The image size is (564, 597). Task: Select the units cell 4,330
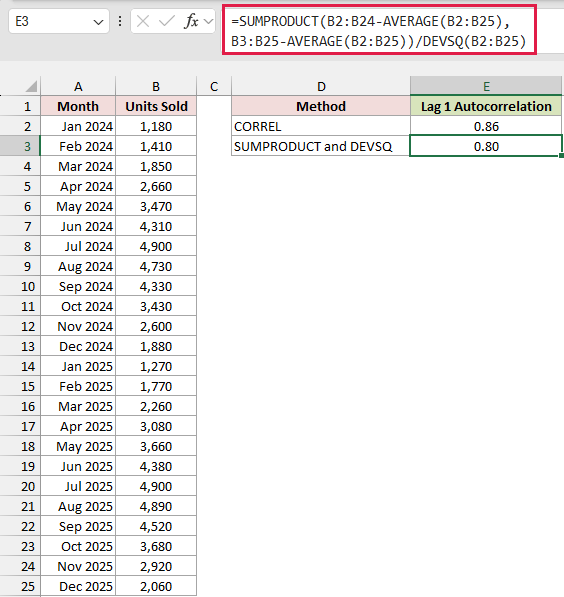156,286
